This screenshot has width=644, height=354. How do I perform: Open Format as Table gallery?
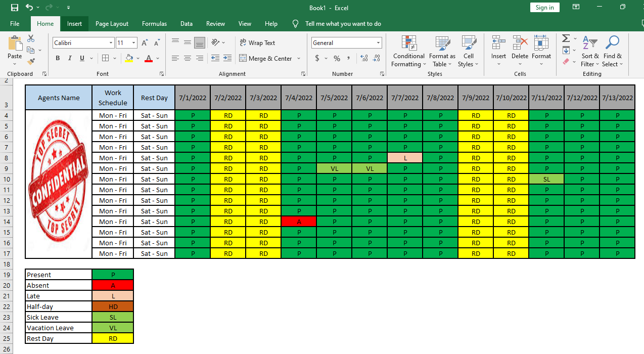point(442,52)
